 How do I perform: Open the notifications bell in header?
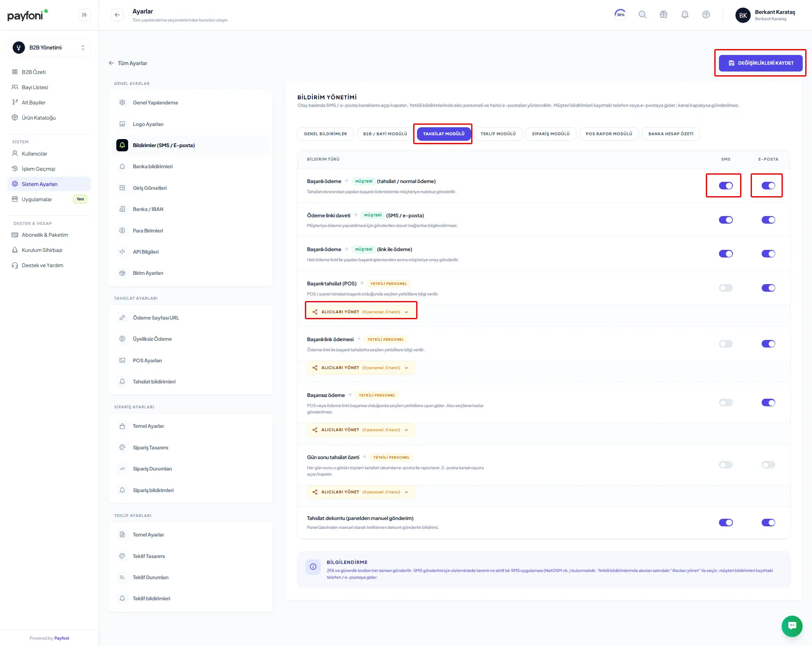(685, 15)
